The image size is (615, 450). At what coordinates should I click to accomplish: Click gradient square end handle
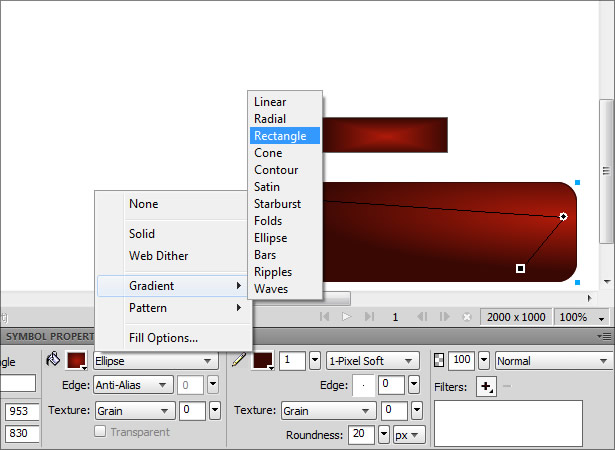(x=520, y=269)
